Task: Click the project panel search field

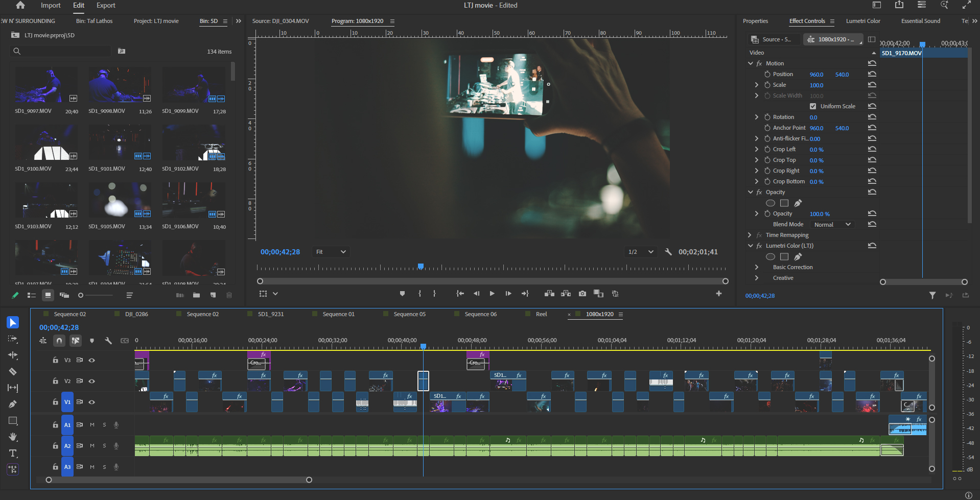Action: pos(61,51)
